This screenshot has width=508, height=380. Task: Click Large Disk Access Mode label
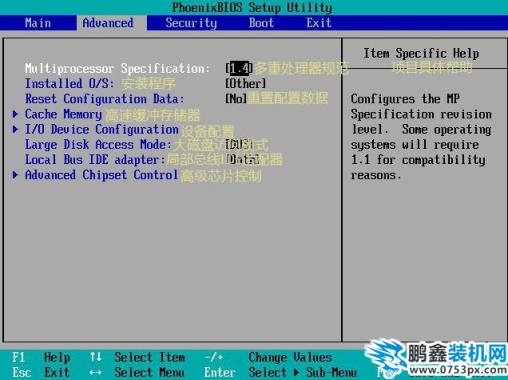tap(98, 144)
